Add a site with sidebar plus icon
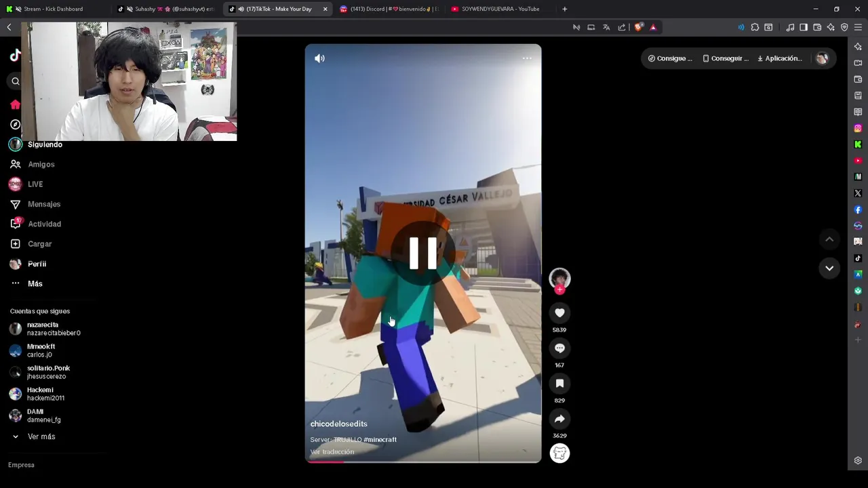868x488 pixels. 858,340
